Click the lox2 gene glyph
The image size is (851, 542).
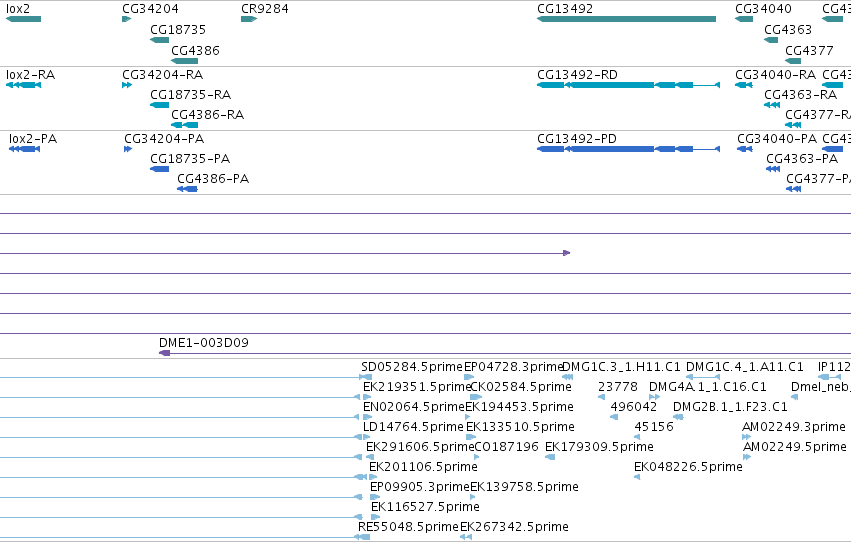tap(23, 19)
